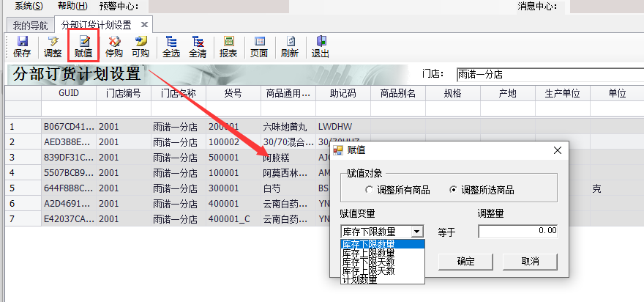Click the 赋值 assign toolbar icon
Image resolution: width=644 pixels, height=302 pixels.
pyautogui.click(x=83, y=47)
